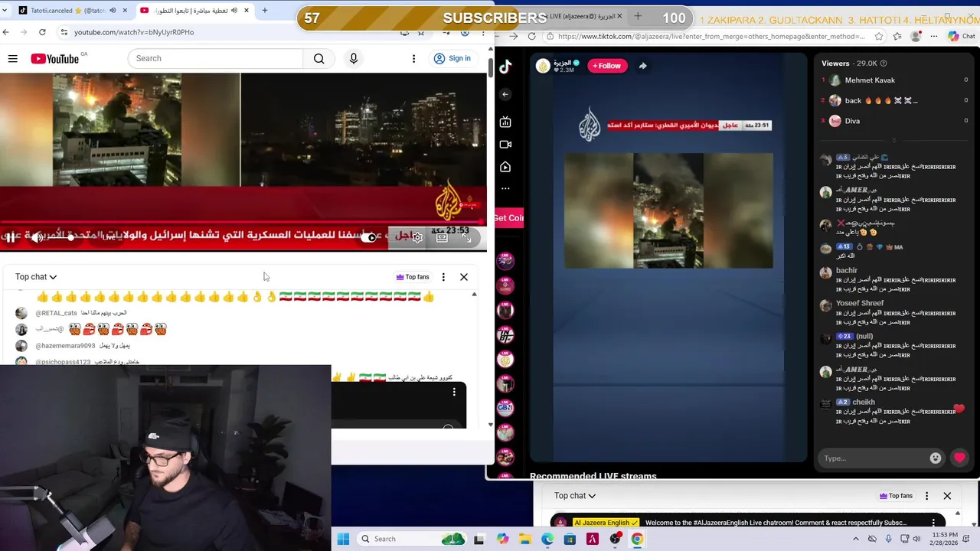The width and height of the screenshot is (980, 551).
Task: Focus the TikTok chat Type... field
Action: click(873, 458)
